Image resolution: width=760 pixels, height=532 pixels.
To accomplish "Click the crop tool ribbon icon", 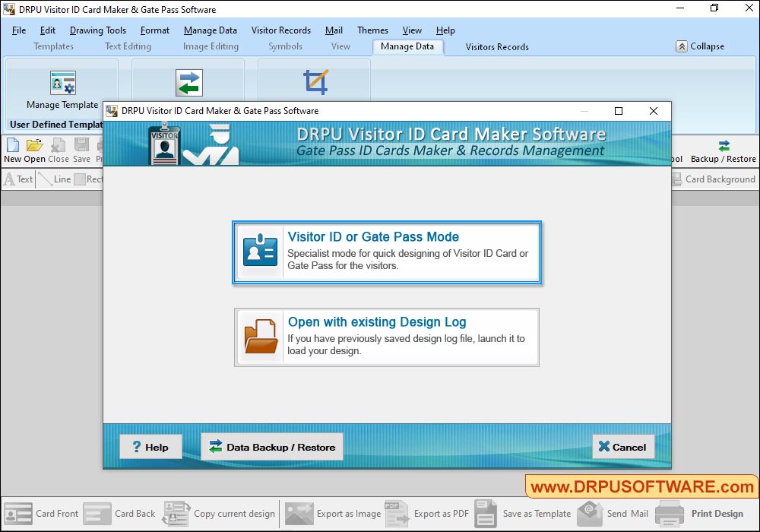I will (315, 82).
